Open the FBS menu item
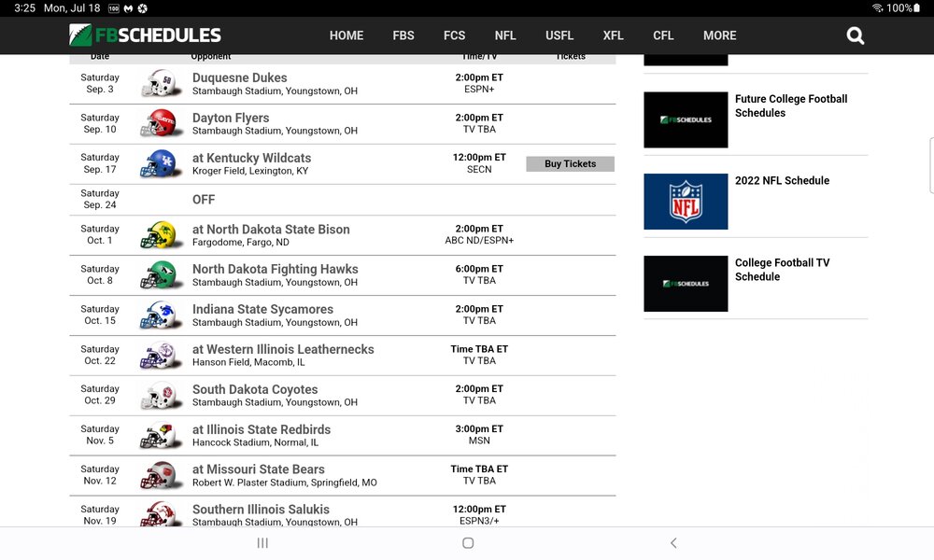The height and width of the screenshot is (560, 934). tap(403, 35)
